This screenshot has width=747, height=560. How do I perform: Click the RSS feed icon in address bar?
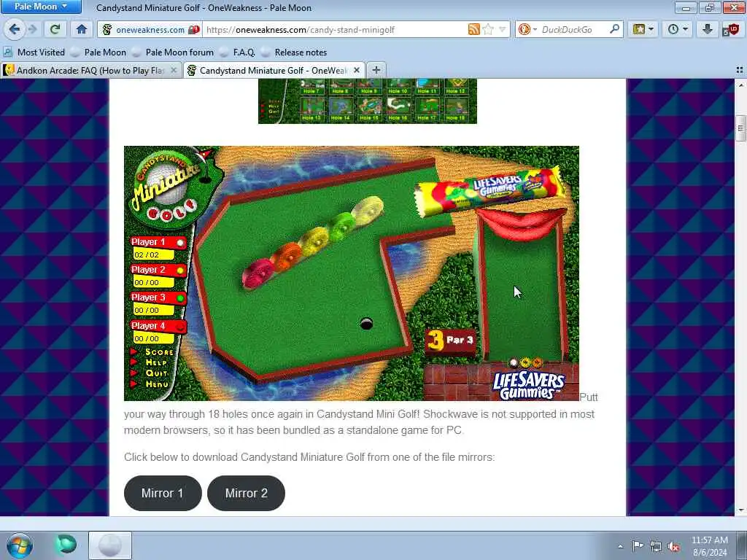[473, 29]
